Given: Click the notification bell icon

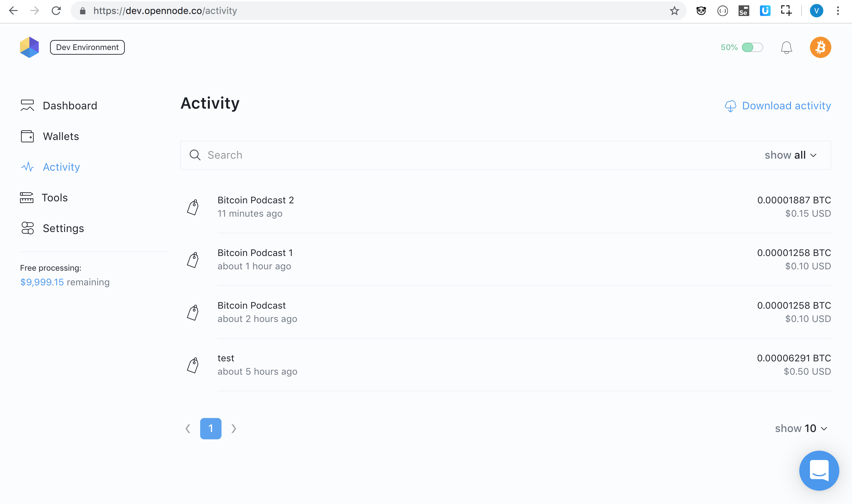Looking at the screenshot, I should click(786, 48).
